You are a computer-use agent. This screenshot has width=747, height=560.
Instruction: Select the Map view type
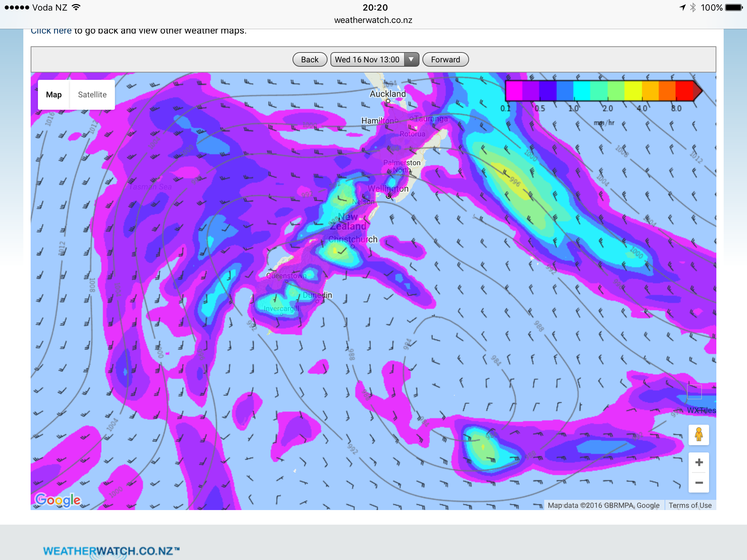coord(54,95)
